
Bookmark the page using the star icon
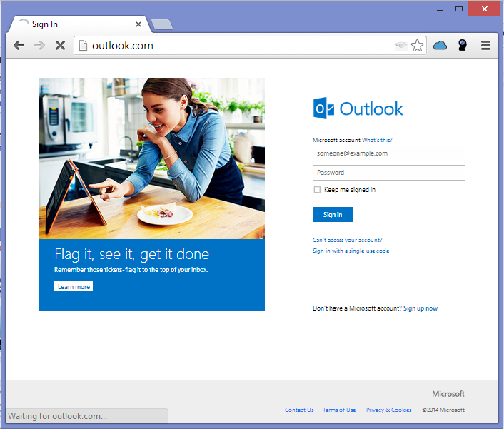click(x=417, y=46)
